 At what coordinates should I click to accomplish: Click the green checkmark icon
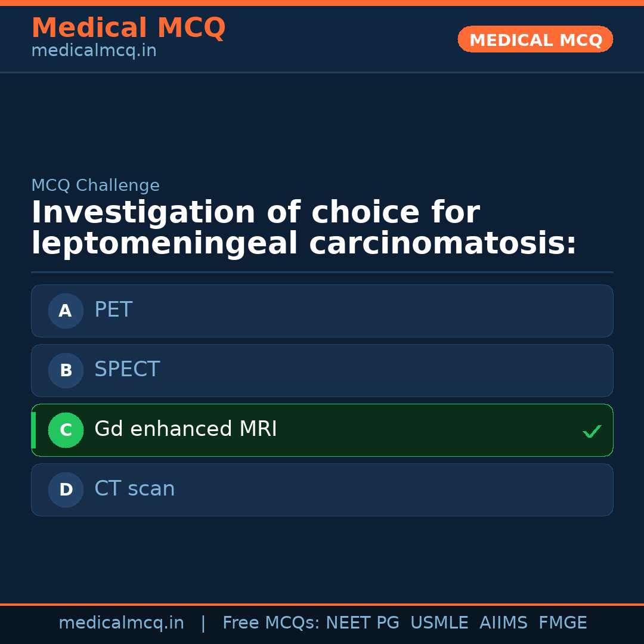(x=592, y=431)
